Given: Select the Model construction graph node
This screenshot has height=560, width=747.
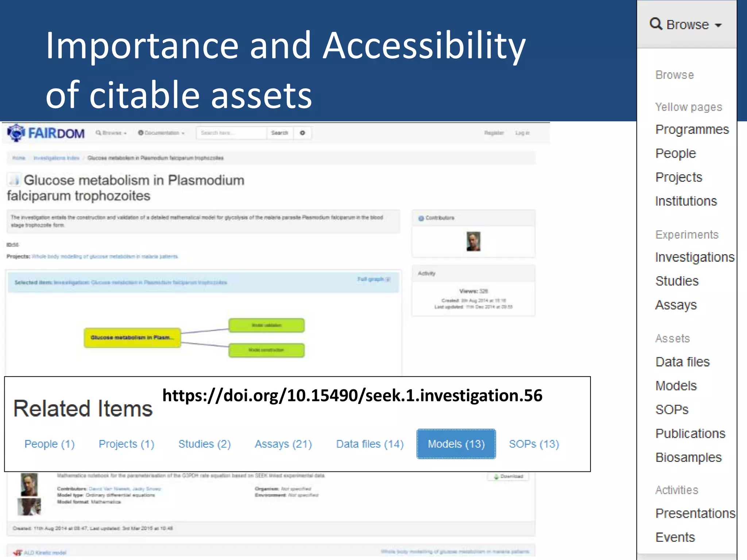Looking at the screenshot, I should [x=266, y=350].
